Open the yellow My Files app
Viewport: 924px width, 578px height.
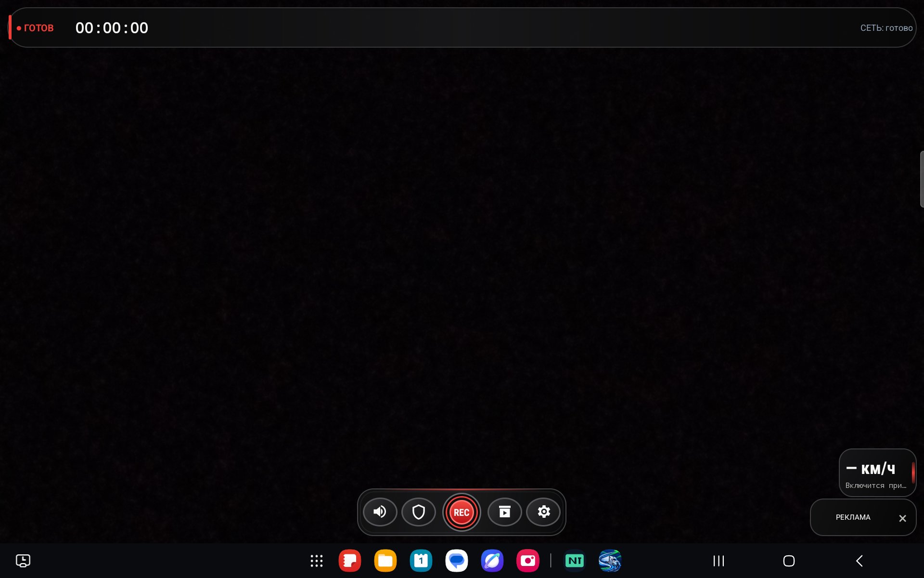(x=385, y=561)
